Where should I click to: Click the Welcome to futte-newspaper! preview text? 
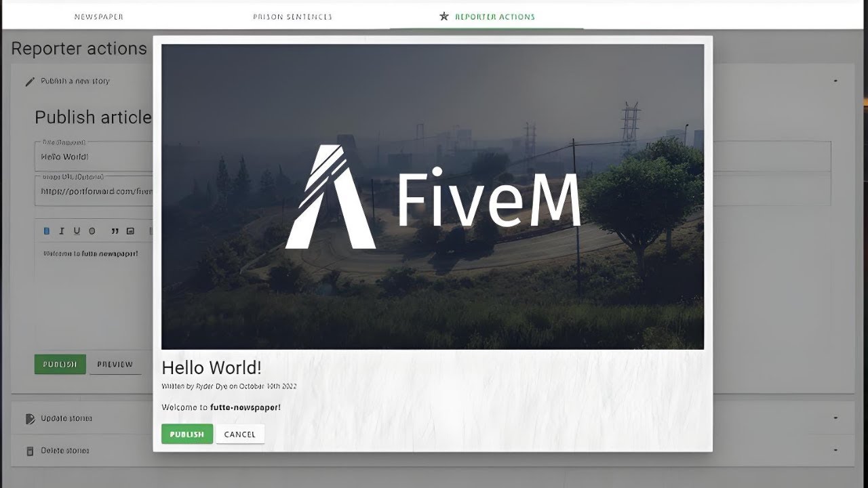pos(221,407)
